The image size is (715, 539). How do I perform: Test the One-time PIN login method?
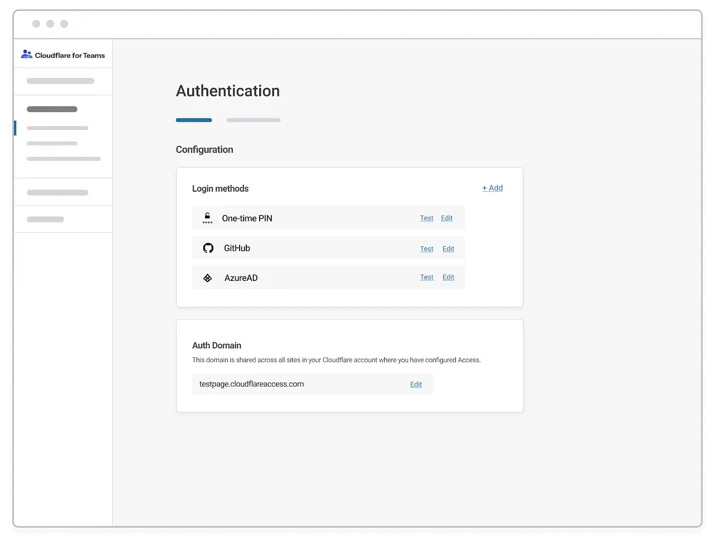pos(426,218)
